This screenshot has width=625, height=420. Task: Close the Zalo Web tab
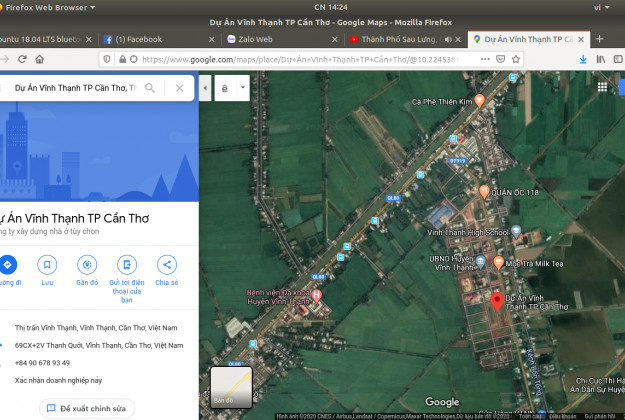[335, 39]
